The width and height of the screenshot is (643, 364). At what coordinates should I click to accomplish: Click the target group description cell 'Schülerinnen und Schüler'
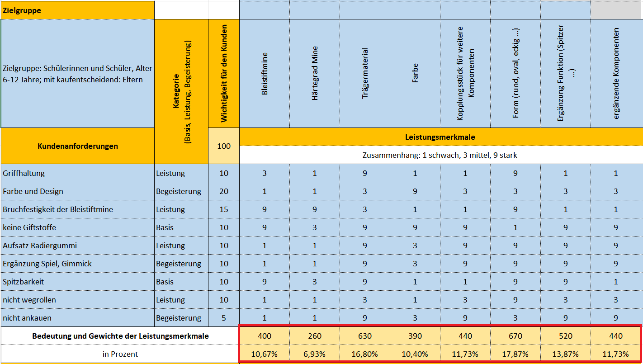[x=77, y=74]
